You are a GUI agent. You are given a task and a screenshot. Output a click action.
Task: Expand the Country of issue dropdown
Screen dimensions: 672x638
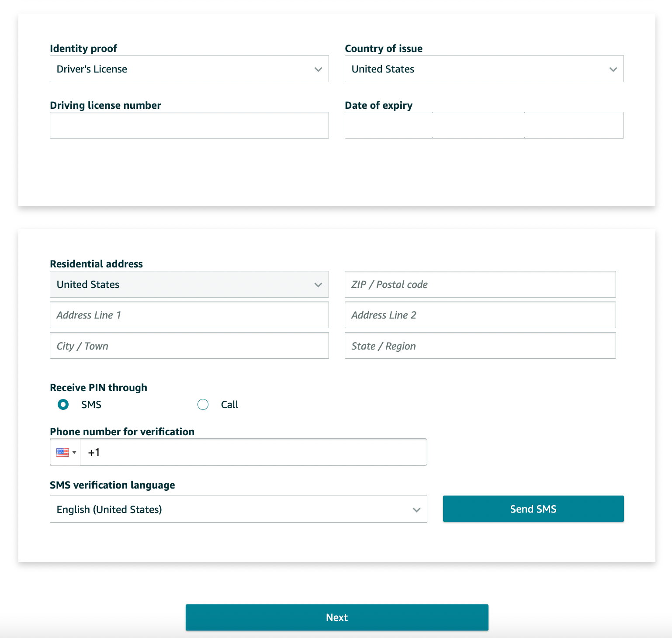pyautogui.click(x=484, y=69)
